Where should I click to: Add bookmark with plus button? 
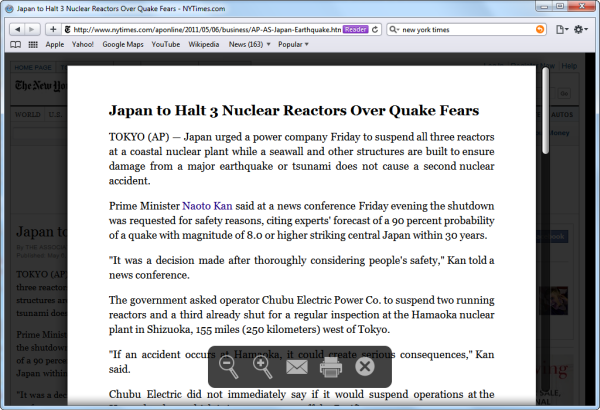(53, 29)
